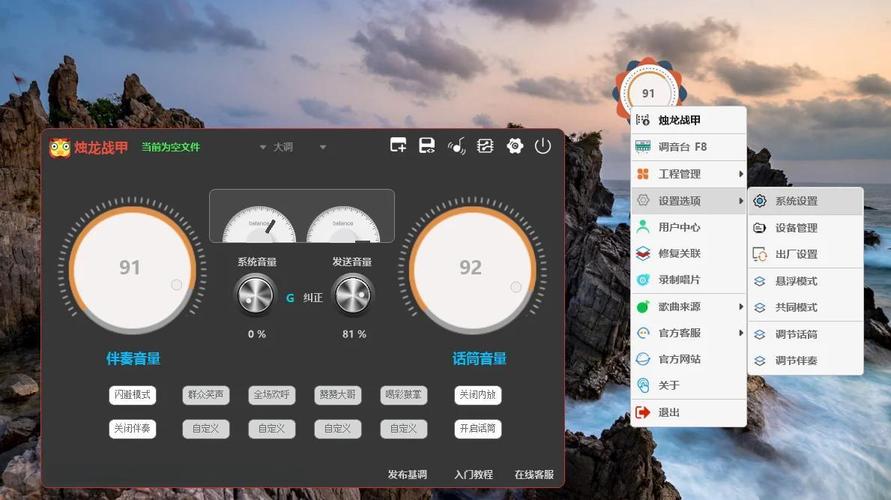
Task: Play the 群众笑声 sound effect
Action: (x=206, y=395)
